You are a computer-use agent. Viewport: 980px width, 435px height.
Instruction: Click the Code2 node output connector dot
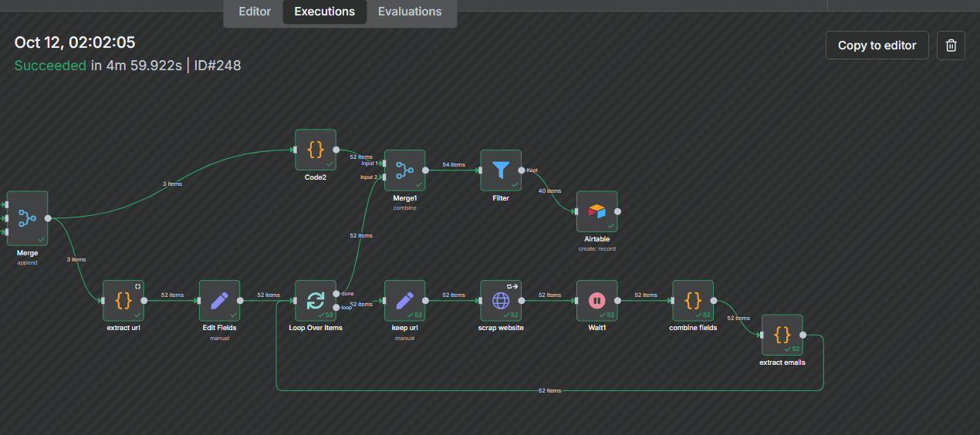pyautogui.click(x=336, y=150)
